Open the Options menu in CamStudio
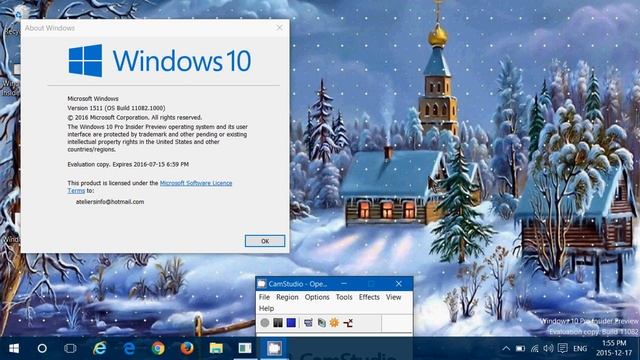 [x=317, y=297]
